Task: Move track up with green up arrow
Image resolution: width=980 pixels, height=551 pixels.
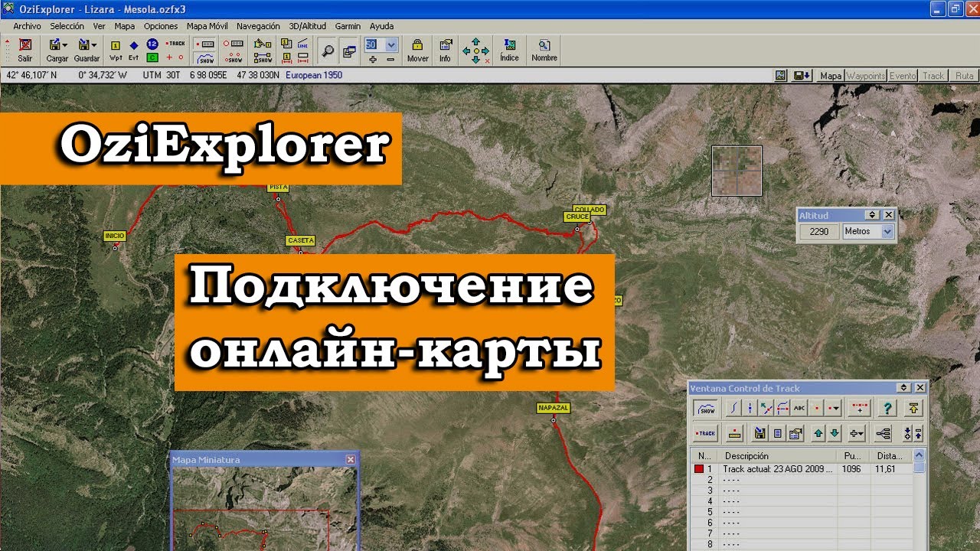Action: [818, 434]
